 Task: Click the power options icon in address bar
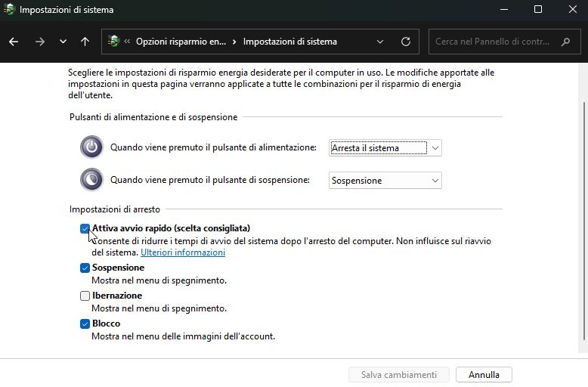[x=113, y=41]
